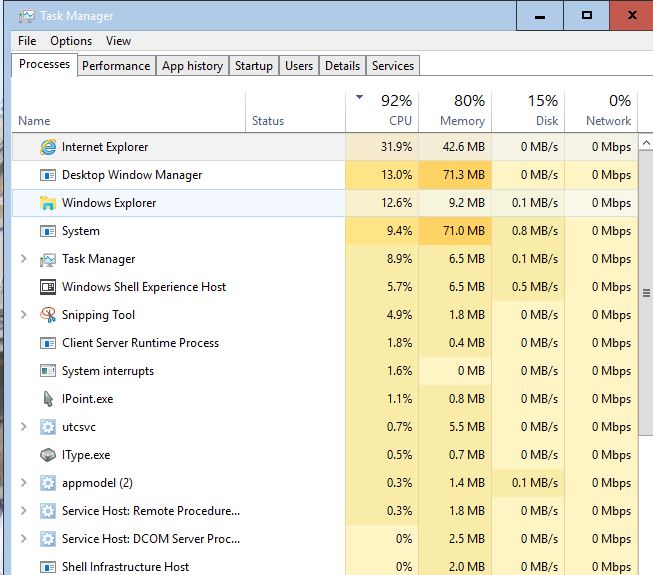Expand the Task Manager process group
The image size is (653, 575).
pos(24,259)
